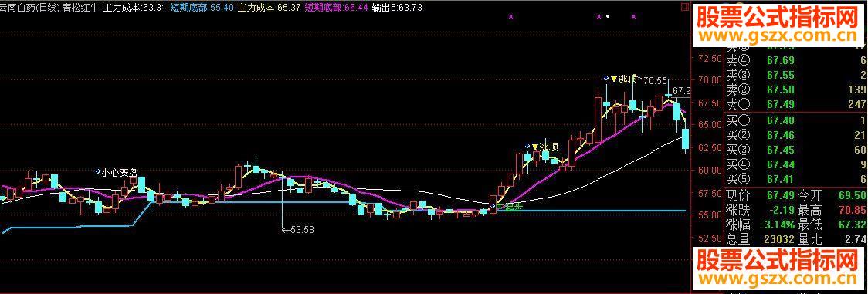This screenshot has width=868, height=294.
Task: Select the 卖② ask row at 67.50
Action: click(796, 90)
